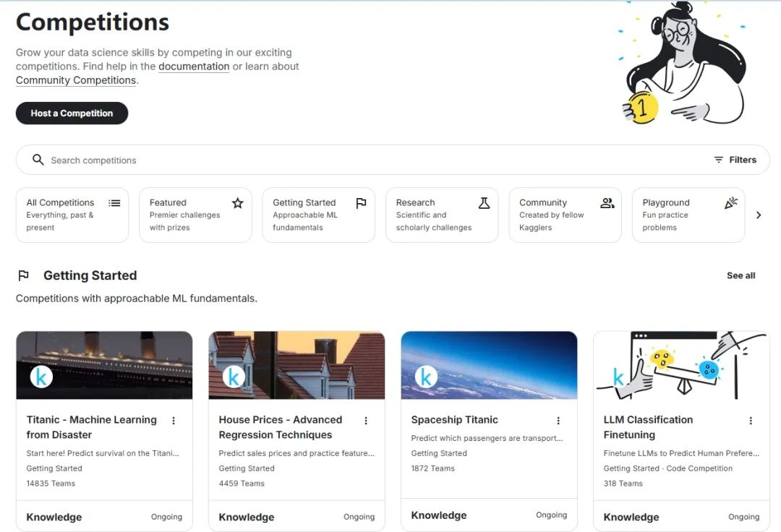Open the Spaceship Titanic competition title
The width and height of the screenshot is (781, 532).
point(454,419)
